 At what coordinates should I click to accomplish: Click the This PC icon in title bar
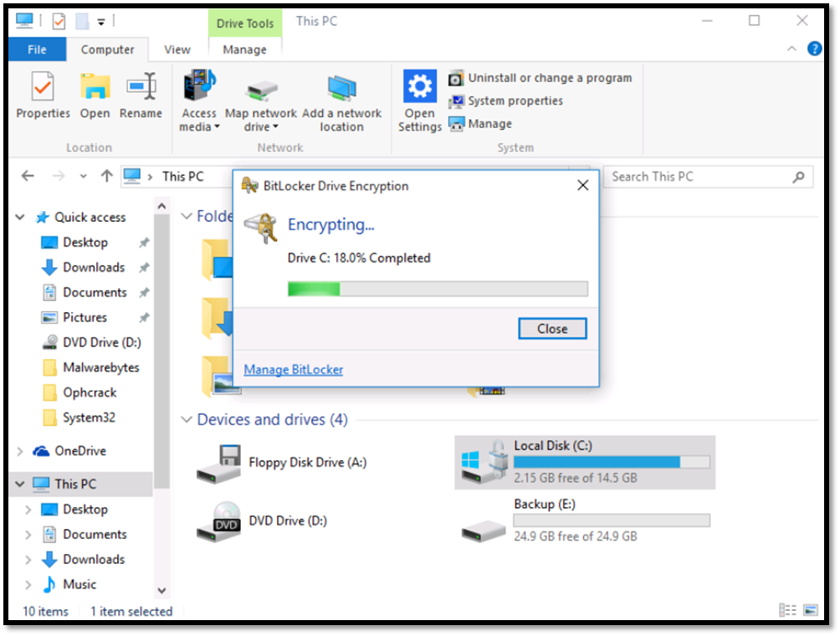pyautogui.click(x=24, y=21)
